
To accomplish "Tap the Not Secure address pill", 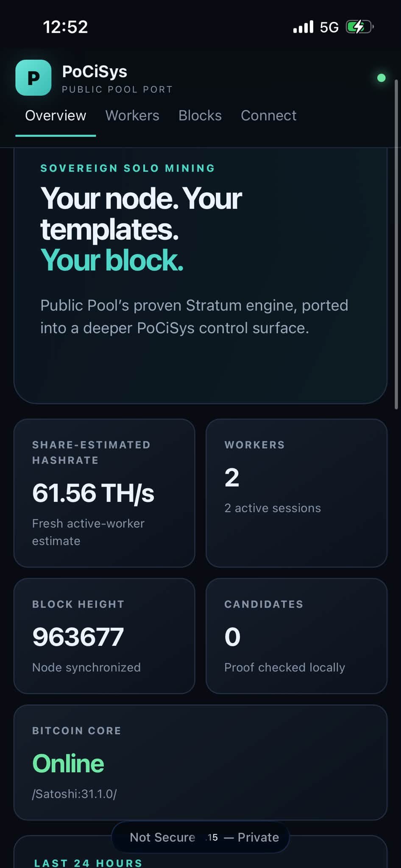I will [200, 837].
